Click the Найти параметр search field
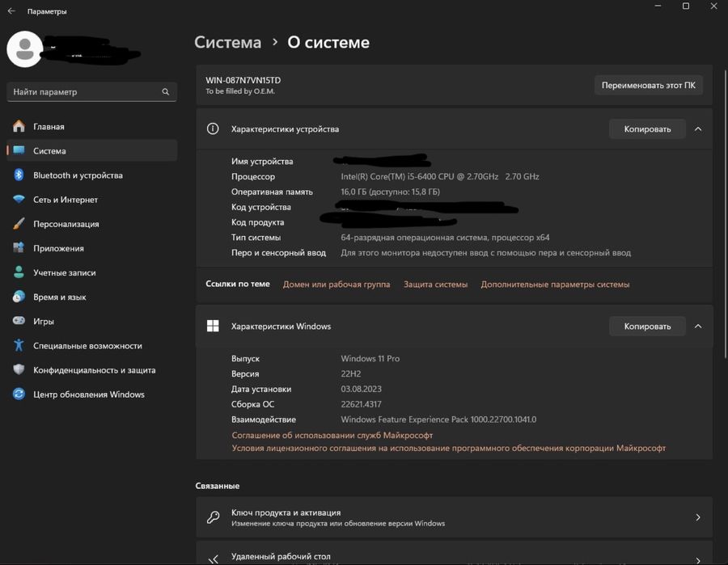728x565 pixels. pyautogui.click(x=85, y=92)
